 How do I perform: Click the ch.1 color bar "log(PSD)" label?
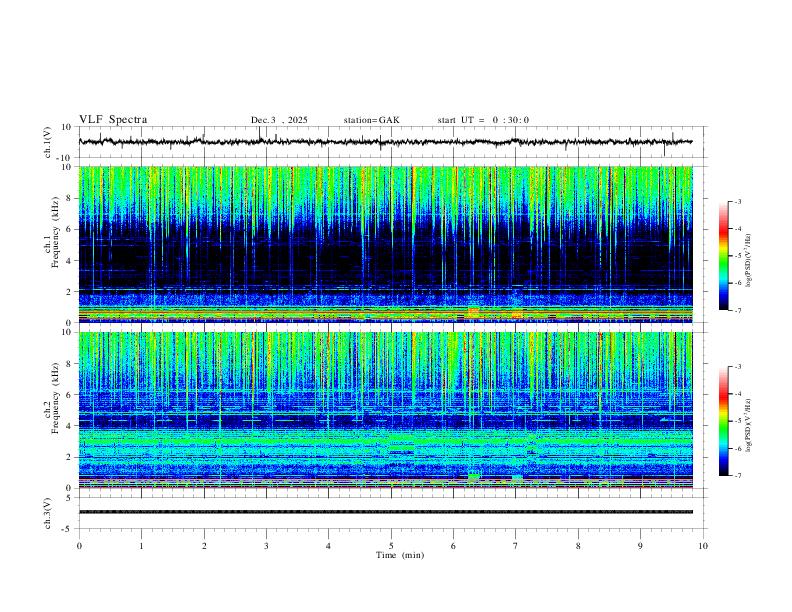click(749, 261)
